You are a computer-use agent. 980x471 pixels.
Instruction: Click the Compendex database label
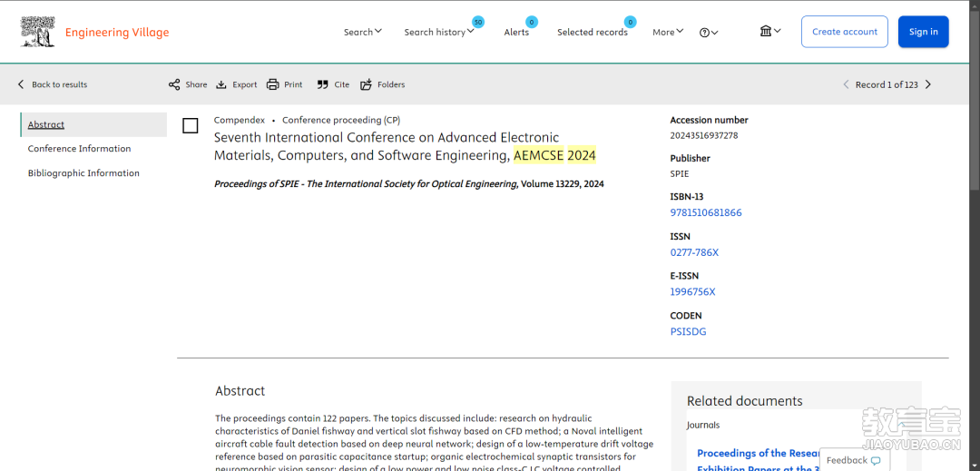(240, 120)
